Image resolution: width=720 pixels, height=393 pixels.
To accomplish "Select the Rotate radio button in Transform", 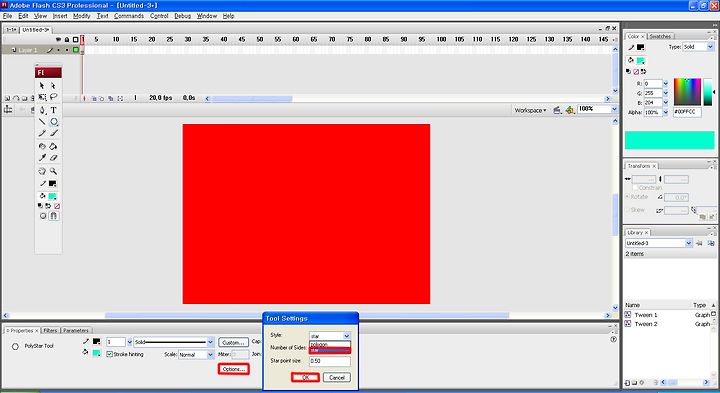I will [x=627, y=196].
